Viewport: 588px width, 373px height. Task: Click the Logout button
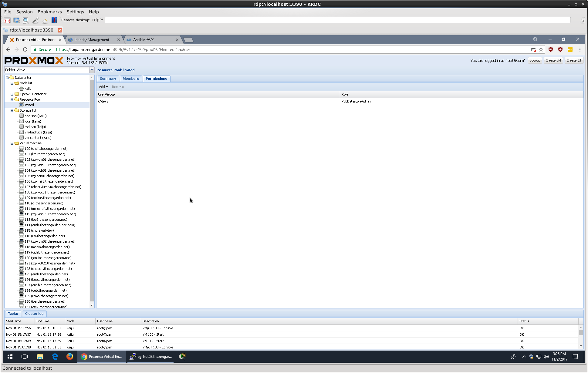[535, 60]
